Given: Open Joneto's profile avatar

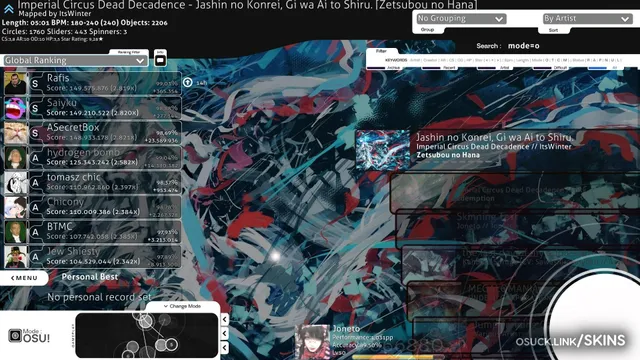Looking at the screenshot, I should point(312,342).
